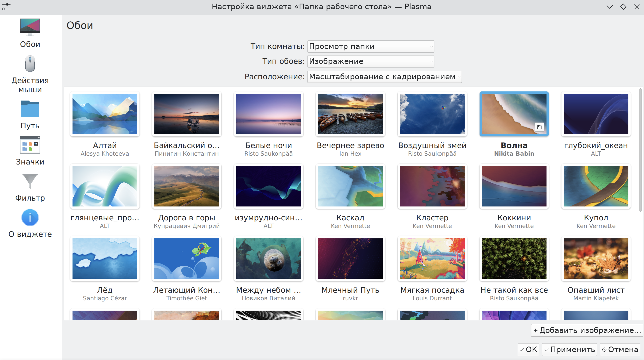Select the Каскад wallpaper thumbnail
The width and height of the screenshot is (644, 360).
coord(350,186)
